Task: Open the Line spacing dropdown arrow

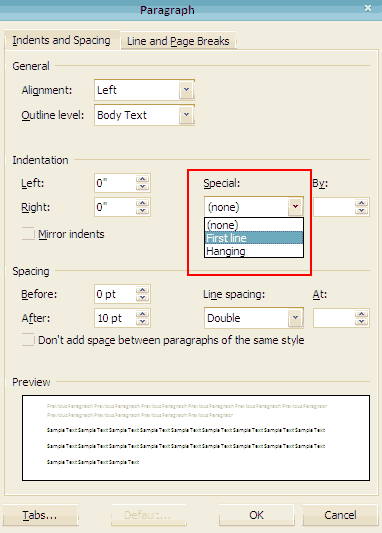Action: click(x=295, y=318)
